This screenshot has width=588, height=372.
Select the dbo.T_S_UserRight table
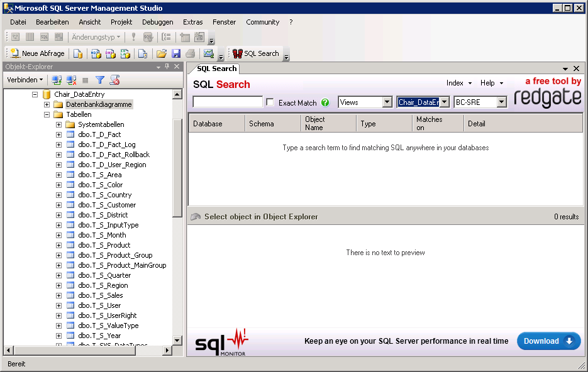click(108, 316)
